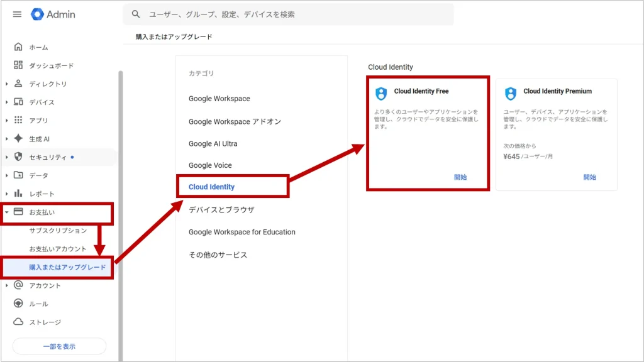
Task: Click the reports bar chart icon
Action: (18, 194)
